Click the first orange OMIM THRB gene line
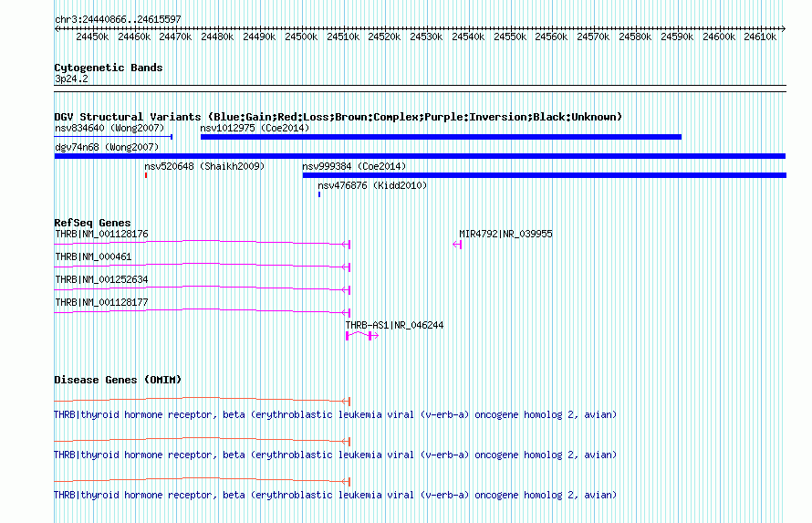 point(203,400)
